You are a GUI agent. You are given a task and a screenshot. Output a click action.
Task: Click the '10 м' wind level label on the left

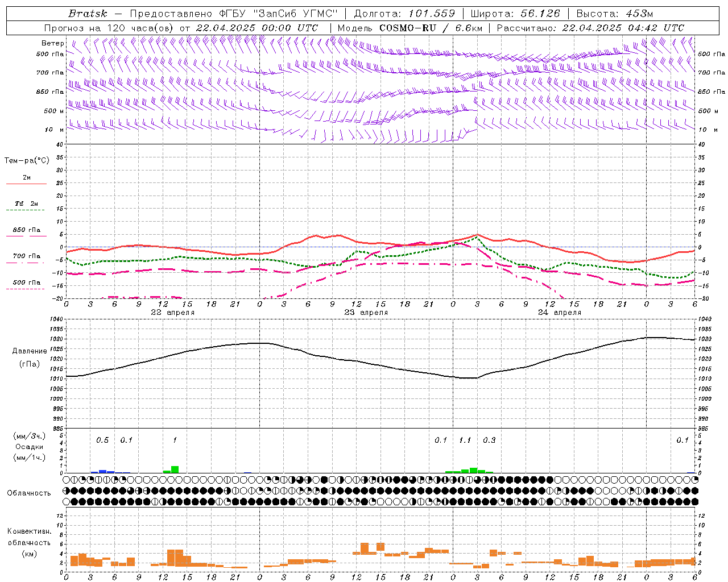[54, 130]
